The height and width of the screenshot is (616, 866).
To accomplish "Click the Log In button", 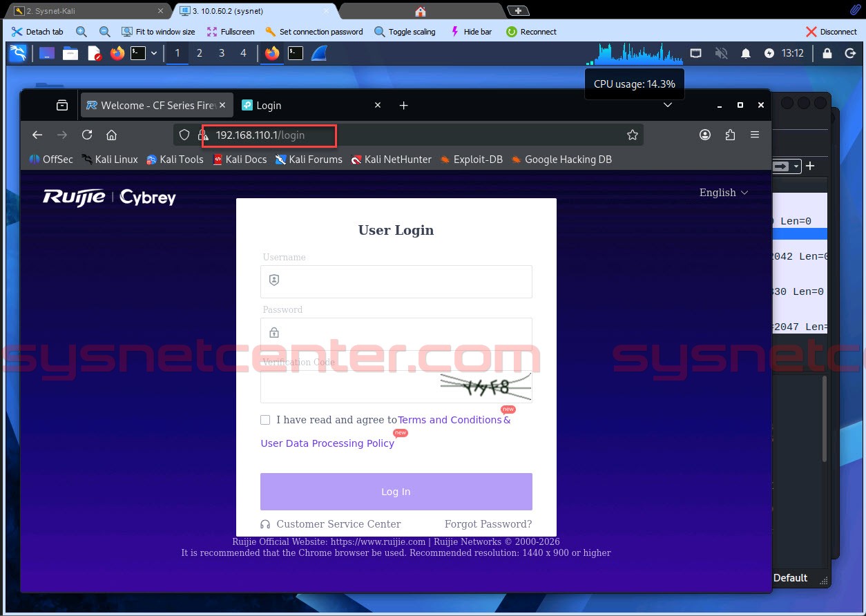I will point(396,492).
